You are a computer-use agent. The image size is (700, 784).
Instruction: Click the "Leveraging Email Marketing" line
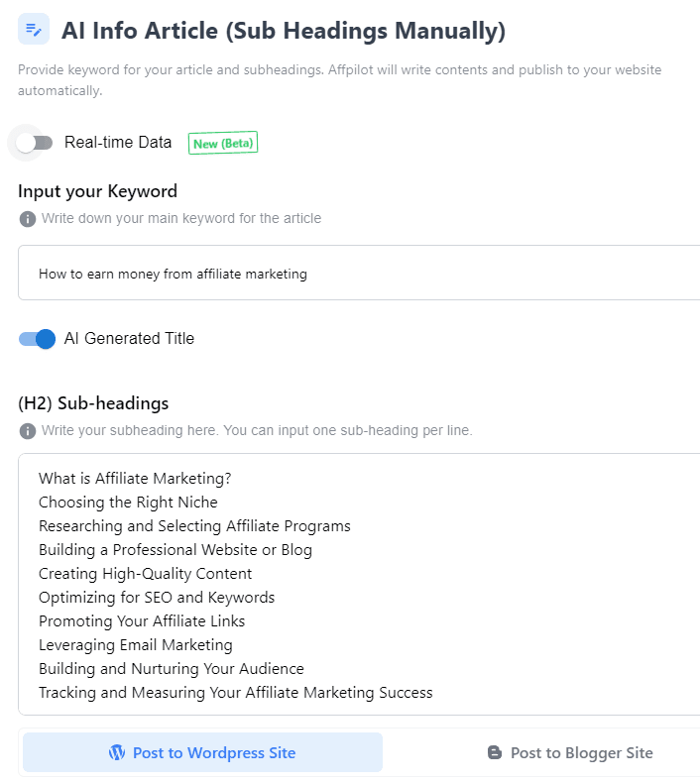[x=136, y=645]
